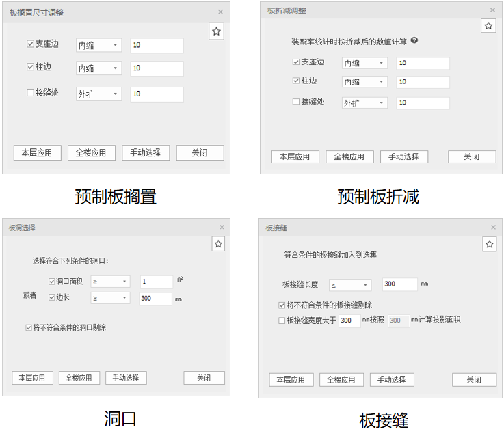Image resolution: width=504 pixels, height=436 pixels.
Task: Close 板搁置尺寸调整 dialog with X
Action: (x=220, y=12)
